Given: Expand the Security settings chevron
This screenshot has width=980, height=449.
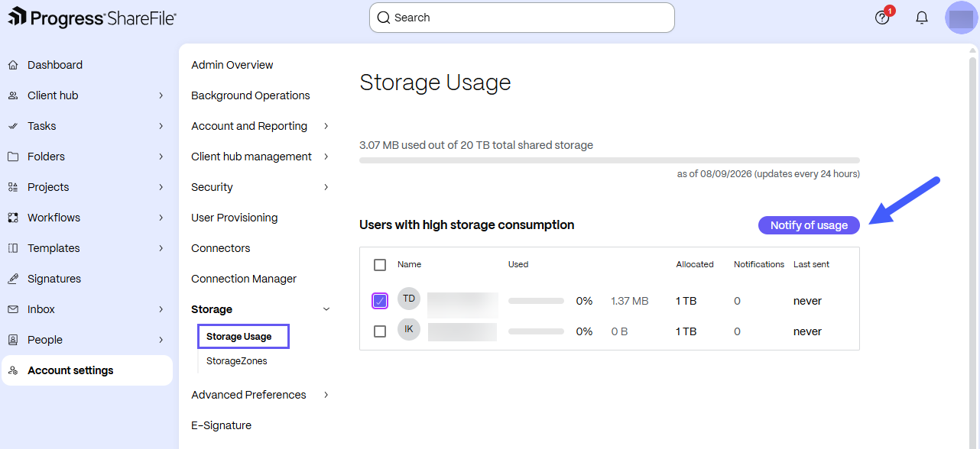Looking at the screenshot, I should 326,187.
